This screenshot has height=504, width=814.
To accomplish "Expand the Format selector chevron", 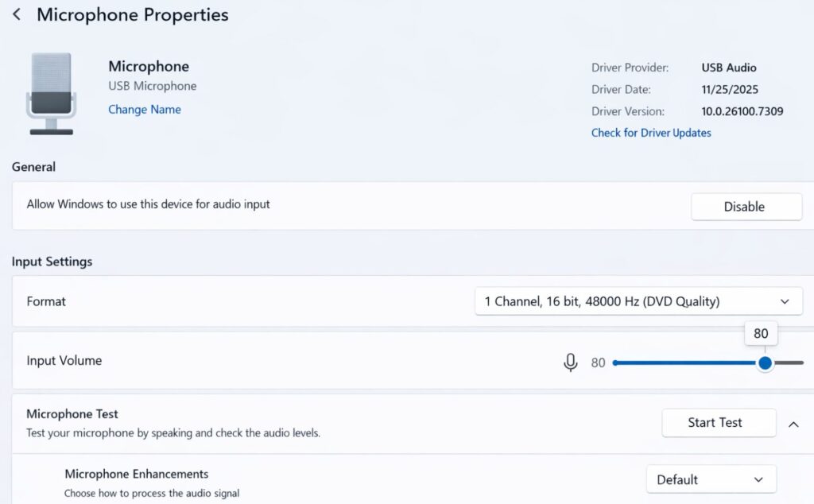I will (786, 301).
